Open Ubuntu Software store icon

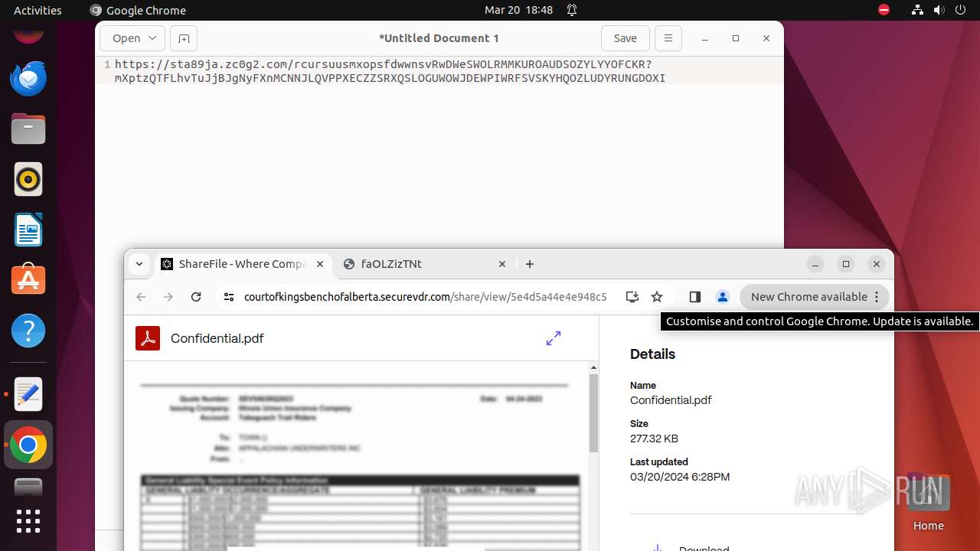[28, 280]
